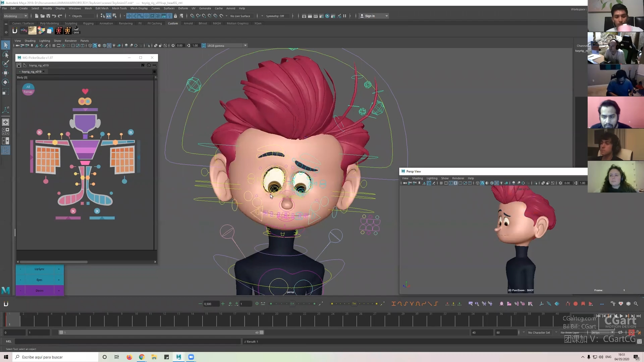Save the scene using the floppy icon
Screen dimensions: 644x362
pyautogui.click(x=48, y=16)
